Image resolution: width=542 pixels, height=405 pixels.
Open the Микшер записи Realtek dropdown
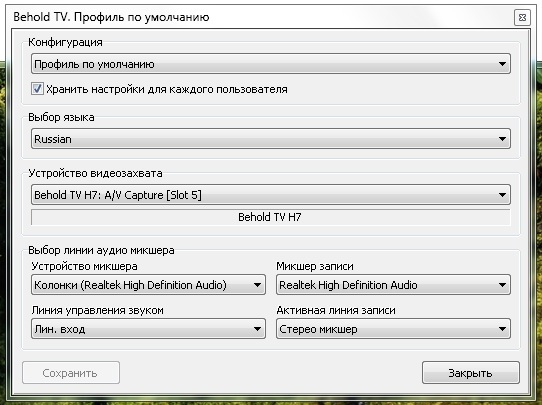393,285
